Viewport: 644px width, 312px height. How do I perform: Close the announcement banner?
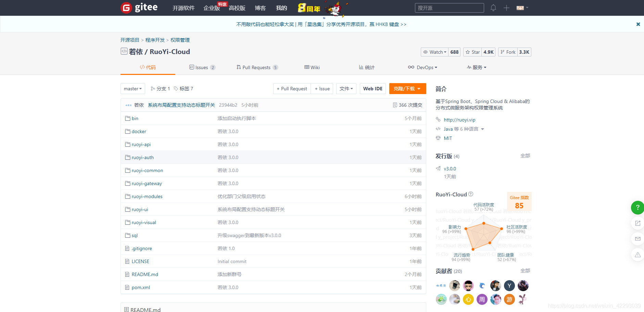(x=638, y=24)
